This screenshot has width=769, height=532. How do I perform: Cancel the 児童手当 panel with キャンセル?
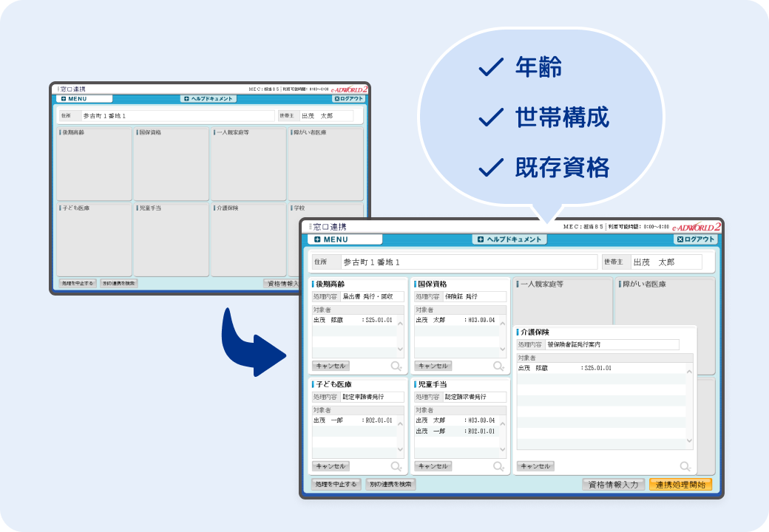click(x=433, y=466)
